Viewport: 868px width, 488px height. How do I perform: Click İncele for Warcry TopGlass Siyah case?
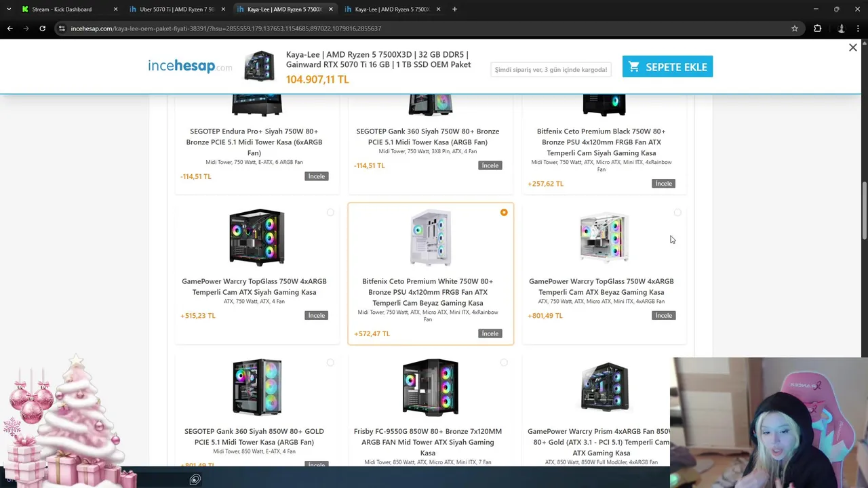point(317,315)
